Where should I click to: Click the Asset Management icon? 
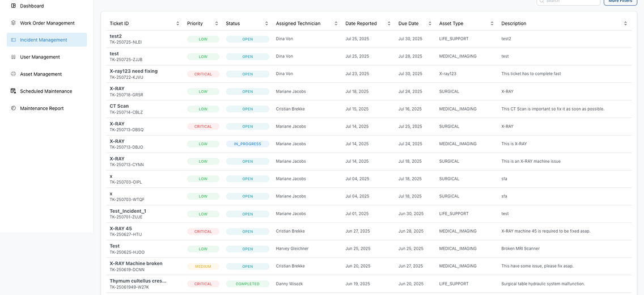click(x=14, y=74)
